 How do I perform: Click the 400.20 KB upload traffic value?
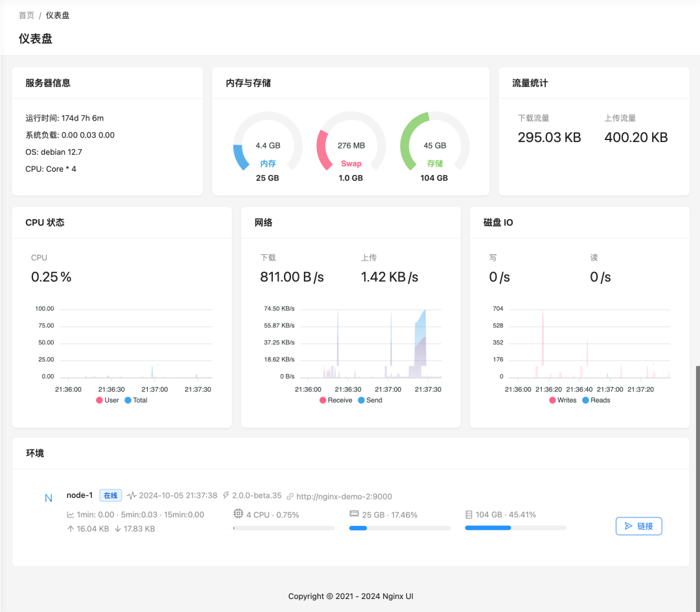click(x=636, y=137)
